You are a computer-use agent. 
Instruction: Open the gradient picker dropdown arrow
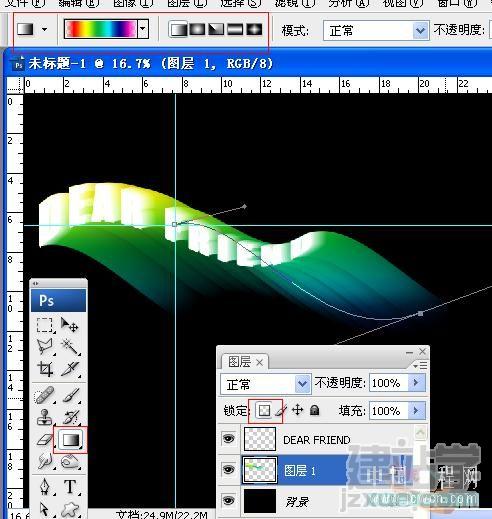tap(143, 29)
